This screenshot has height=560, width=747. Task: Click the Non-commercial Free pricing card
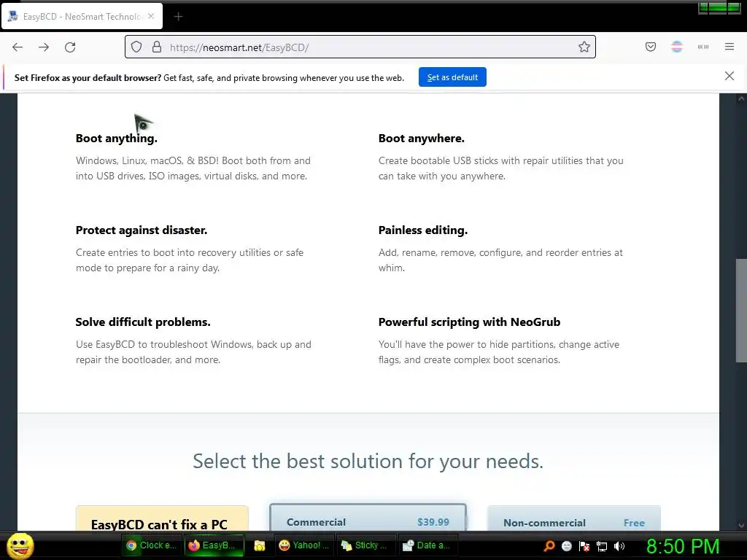coord(573,518)
